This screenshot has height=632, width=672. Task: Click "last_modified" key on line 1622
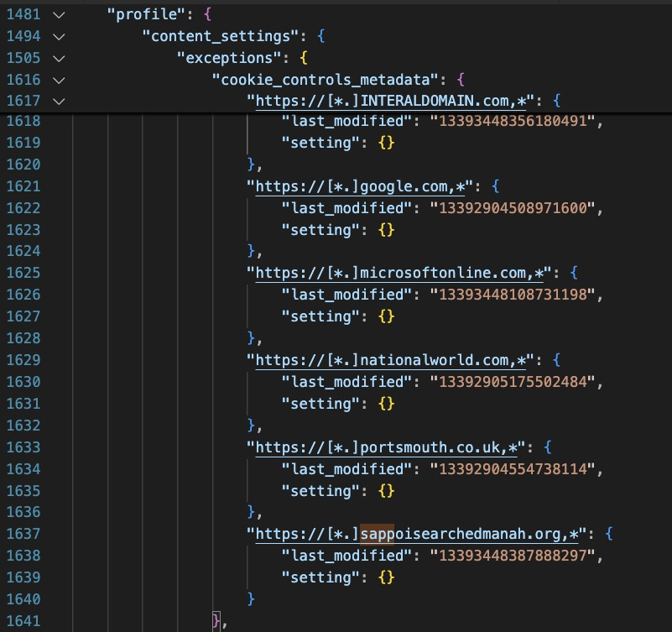click(x=346, y=208)
